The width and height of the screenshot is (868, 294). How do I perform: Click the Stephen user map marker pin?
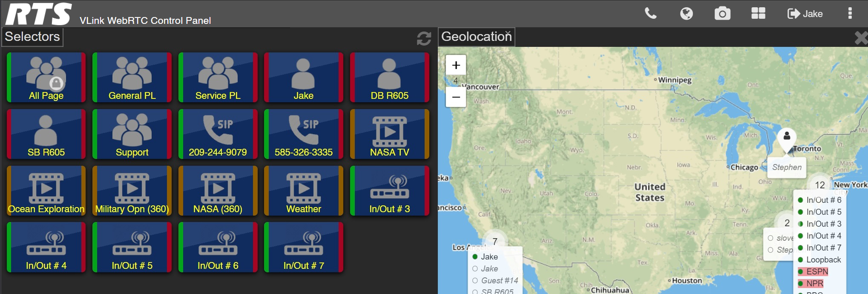pos(787,140)
